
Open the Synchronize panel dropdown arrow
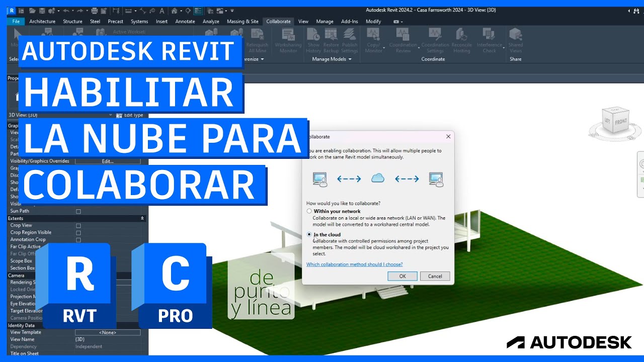tap(263, 59)
